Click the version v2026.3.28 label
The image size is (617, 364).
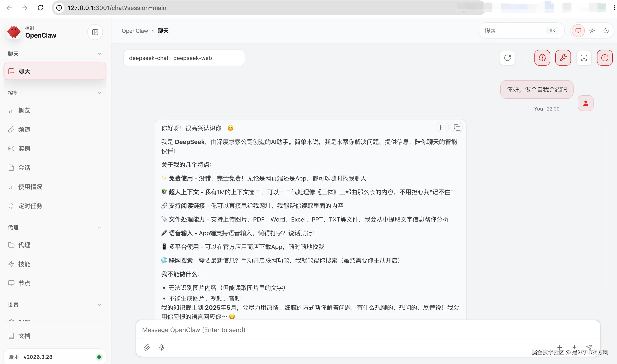click(x=38, y=357)
